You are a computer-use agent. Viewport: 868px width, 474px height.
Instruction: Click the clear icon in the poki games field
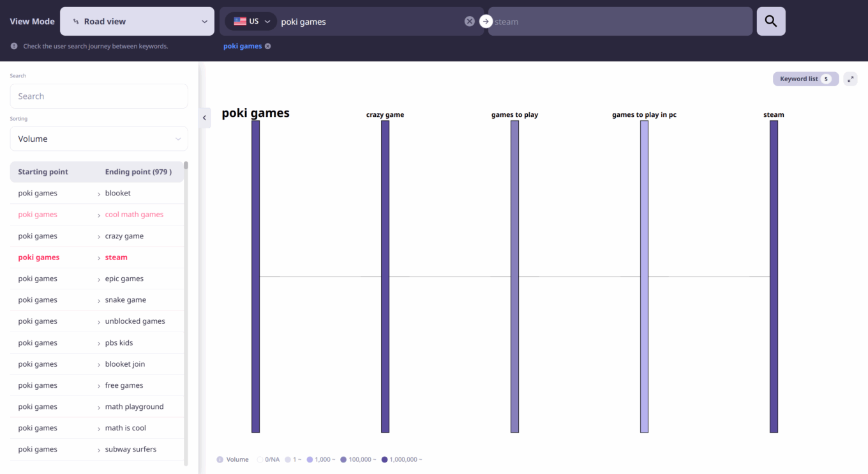470,20
